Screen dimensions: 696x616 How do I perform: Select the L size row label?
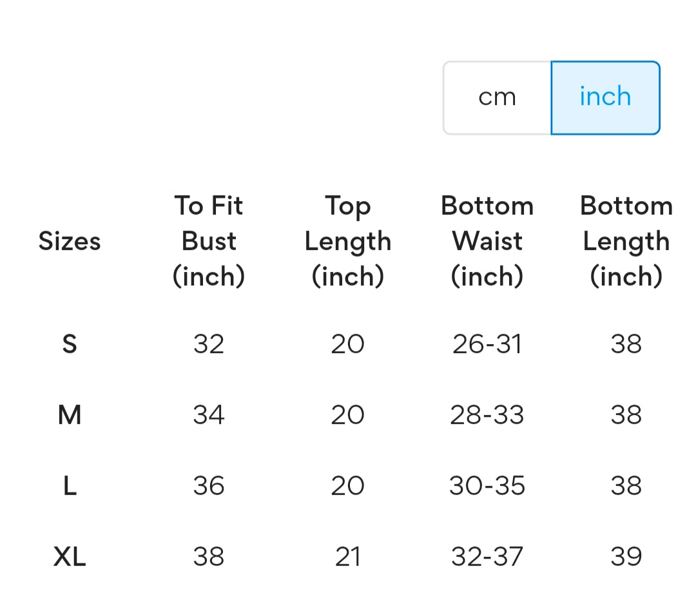click(70, 486)
